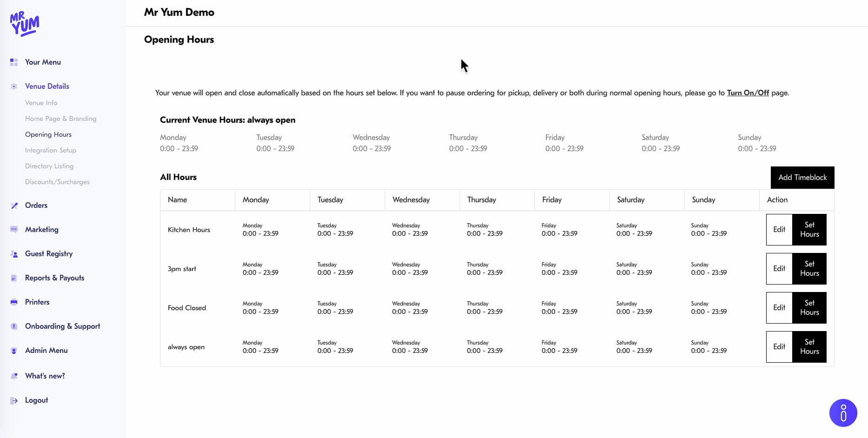Click Food Closed Saturday time cell

coord(634,308)
